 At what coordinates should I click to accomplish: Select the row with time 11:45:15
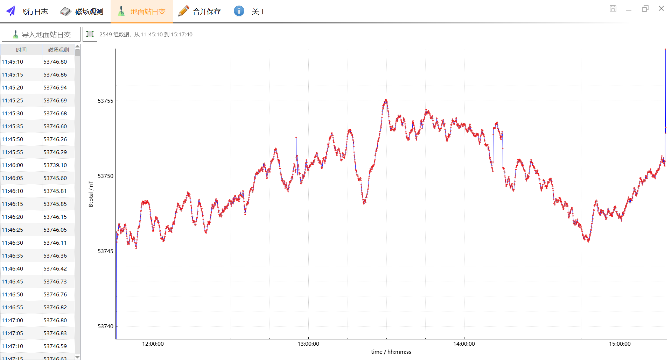[37, 75]
